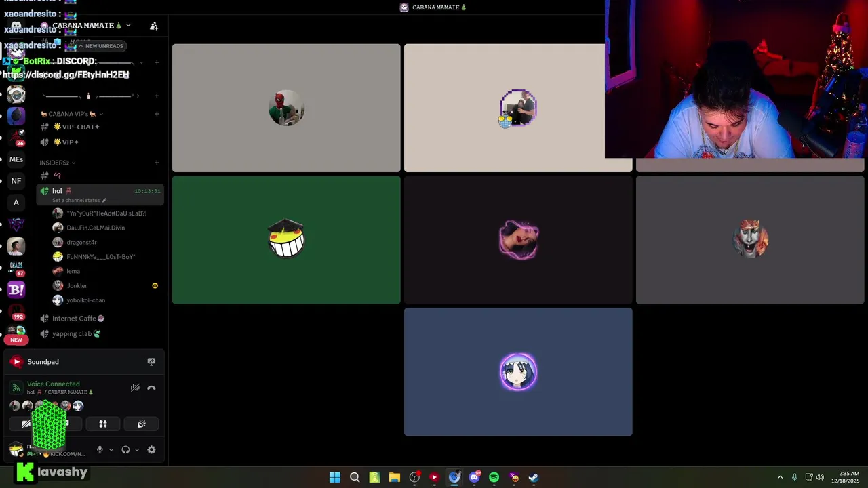Open the NF server
The width and height of the screenshot is (868, 488).
pyautogui.click(x=16, y=181)
